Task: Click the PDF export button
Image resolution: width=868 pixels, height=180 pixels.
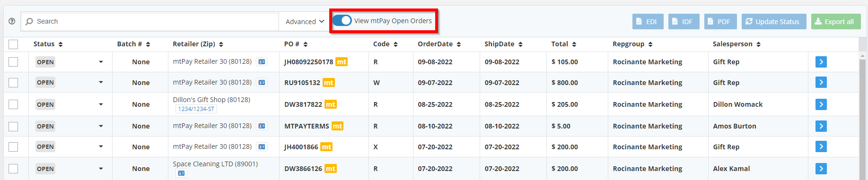Action: pos(720,22)
